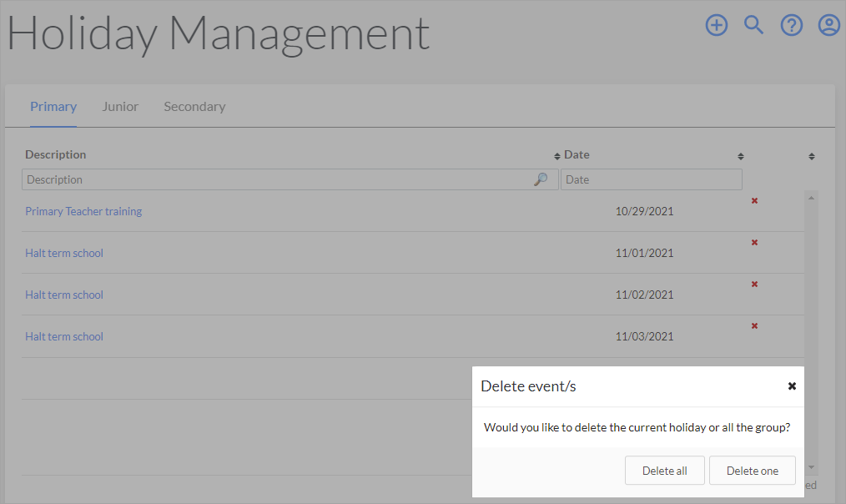Sort by the Date column arrows
Screen dimensions: 846x504
(741, 157)
